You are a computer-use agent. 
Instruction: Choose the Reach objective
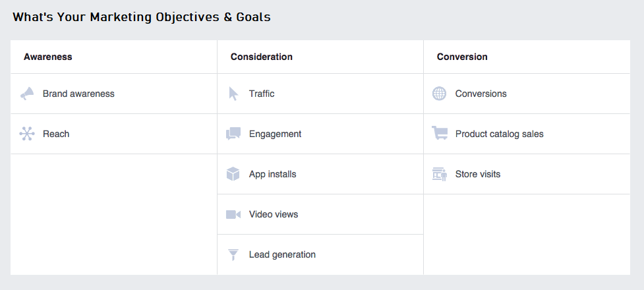[56, 134]
